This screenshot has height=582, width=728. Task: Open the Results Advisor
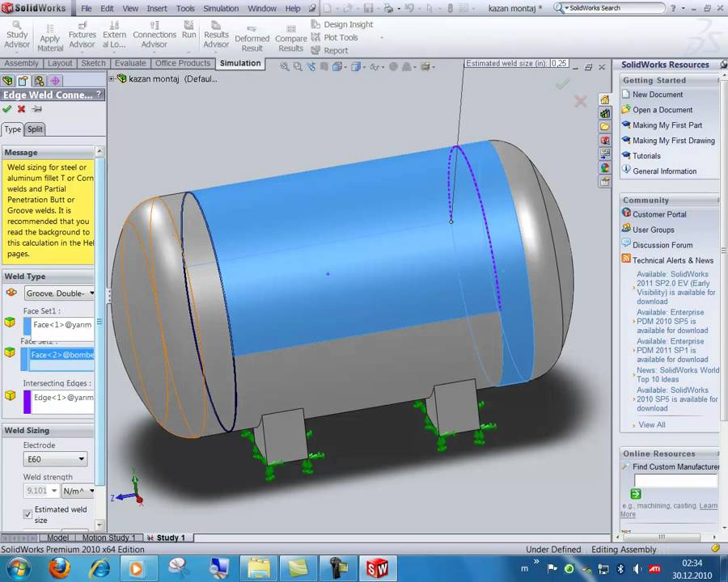[216, 35]
